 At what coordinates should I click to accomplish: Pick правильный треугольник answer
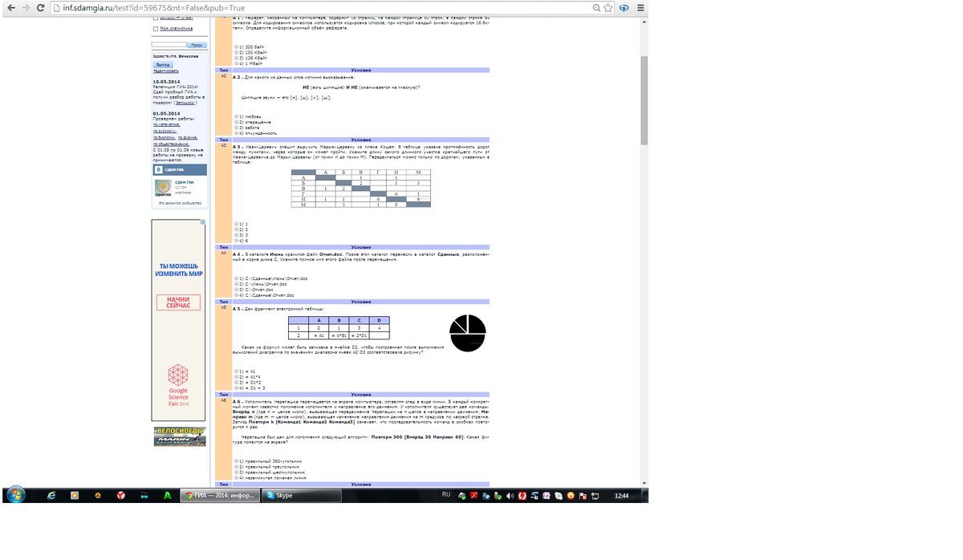tap(238, 466)
